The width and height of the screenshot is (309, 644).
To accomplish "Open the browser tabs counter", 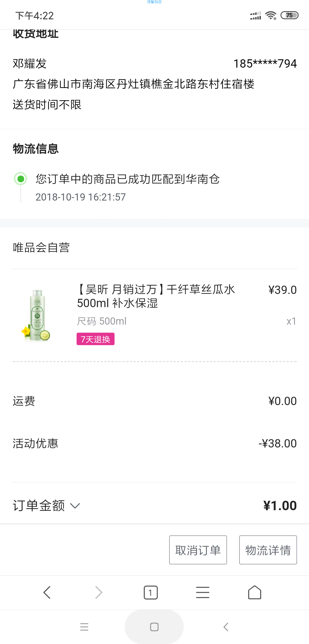I will click(x=150, y=592).
